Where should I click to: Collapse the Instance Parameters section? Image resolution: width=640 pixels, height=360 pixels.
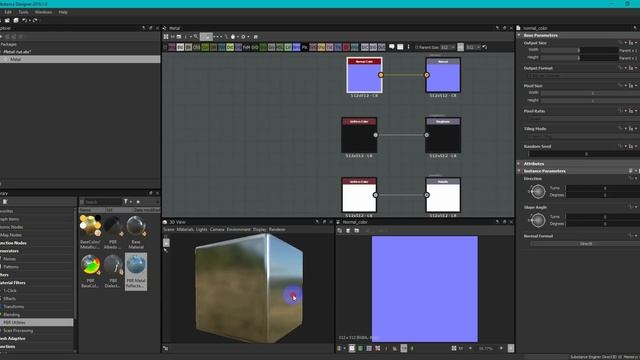pos(519,171)
